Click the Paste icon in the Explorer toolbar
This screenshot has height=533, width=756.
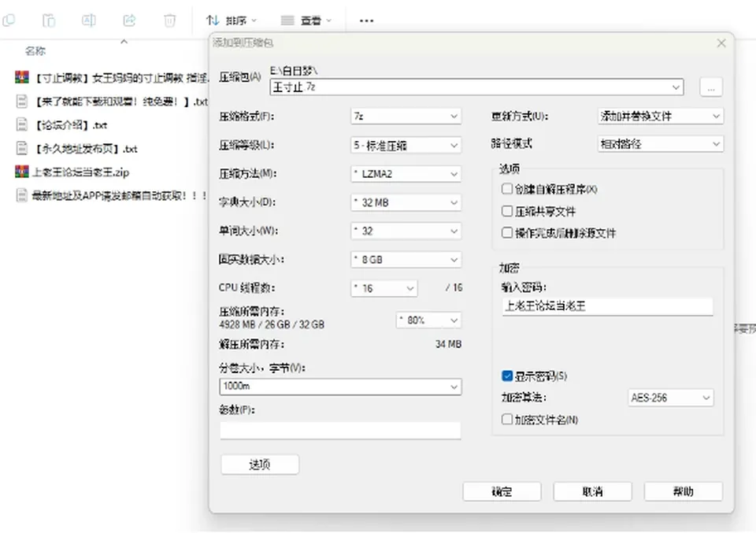click(x=49, y=20)
